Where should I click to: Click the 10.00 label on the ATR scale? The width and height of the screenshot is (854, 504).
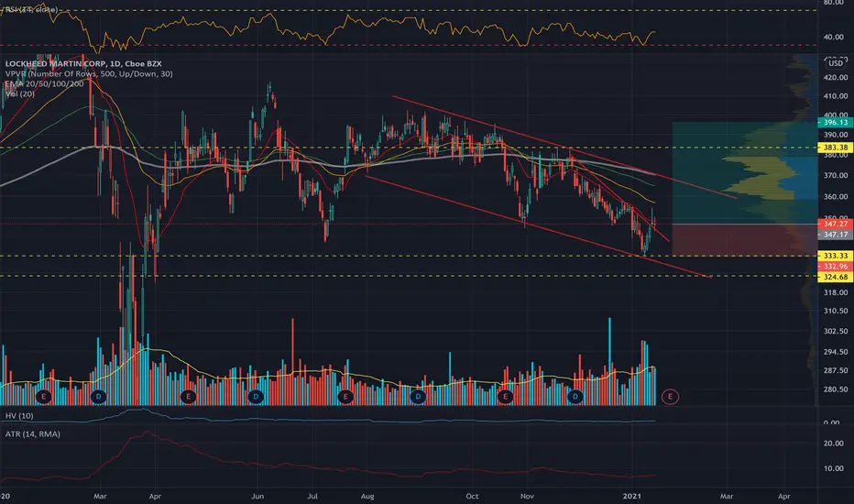pyautogui.click(x=833, y=468)
